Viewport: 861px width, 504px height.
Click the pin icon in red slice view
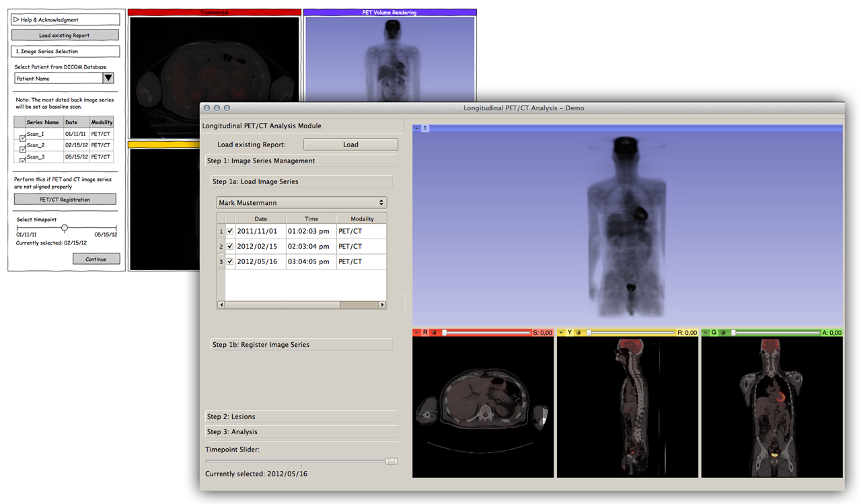[x=417, y=333]
